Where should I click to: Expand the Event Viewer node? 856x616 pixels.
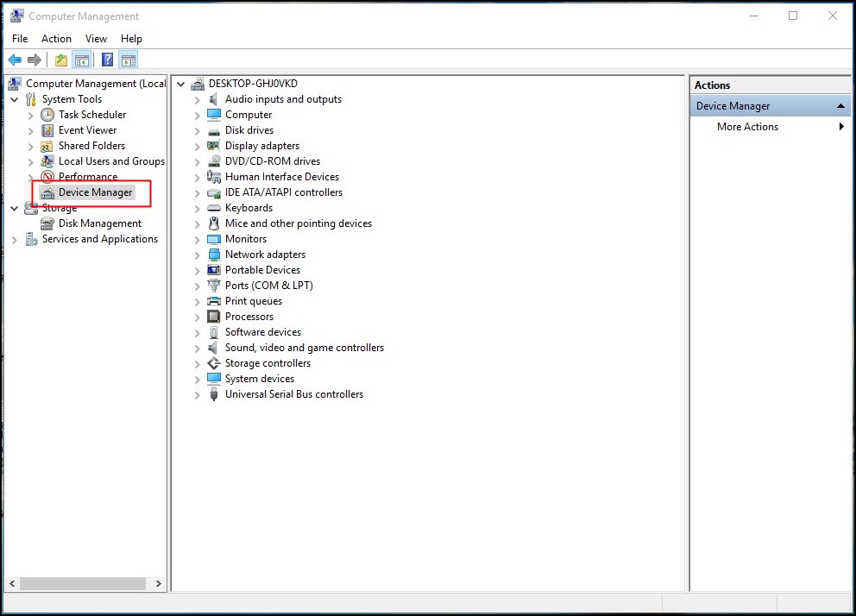[30, 131]
